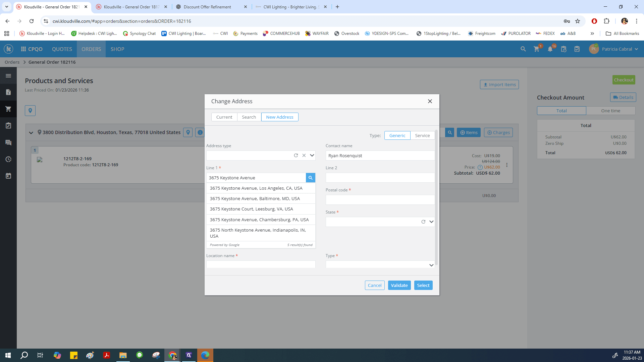Switch to the Search tab
Viewport: 644px width, 362px height.
tap(249, 117)
